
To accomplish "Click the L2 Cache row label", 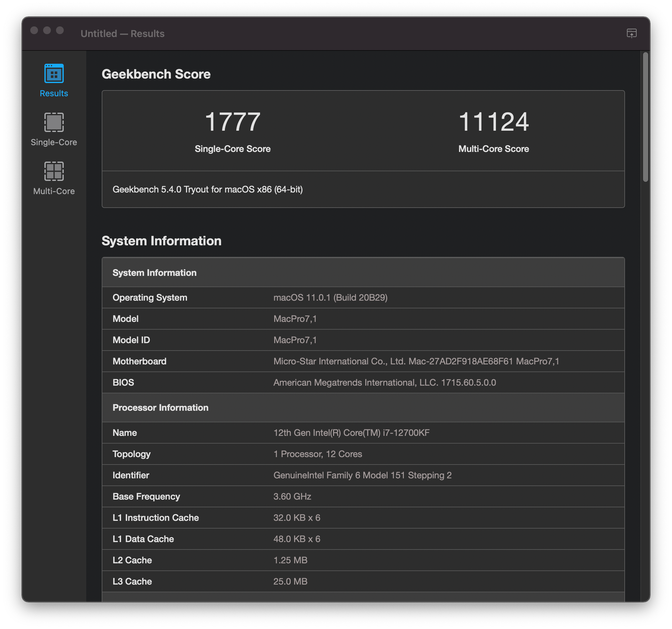I will pyautogui.click(x=132, y=560).
